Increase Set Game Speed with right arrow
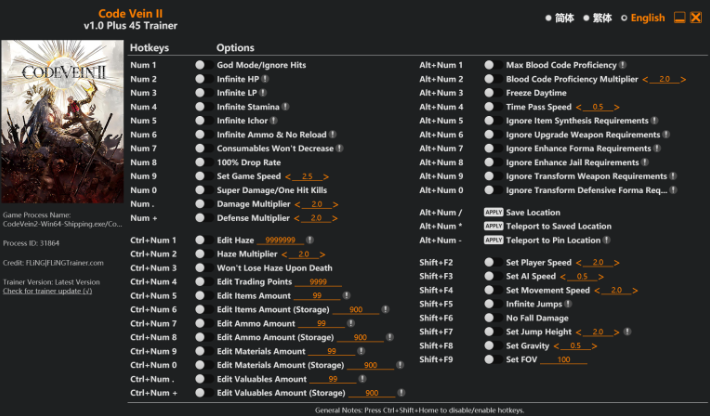The width and height of the screenshot is (710, 416). point(326,177)
